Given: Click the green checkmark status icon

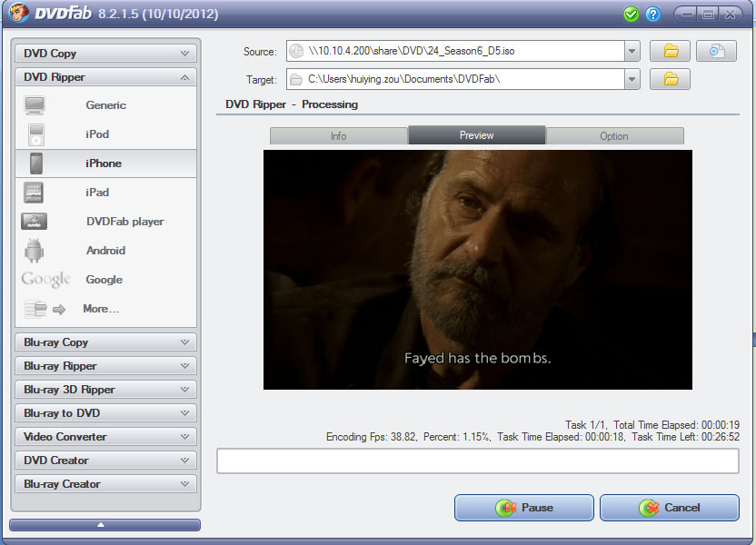Looking at the screenshot, I should click(x=631, y=14).
